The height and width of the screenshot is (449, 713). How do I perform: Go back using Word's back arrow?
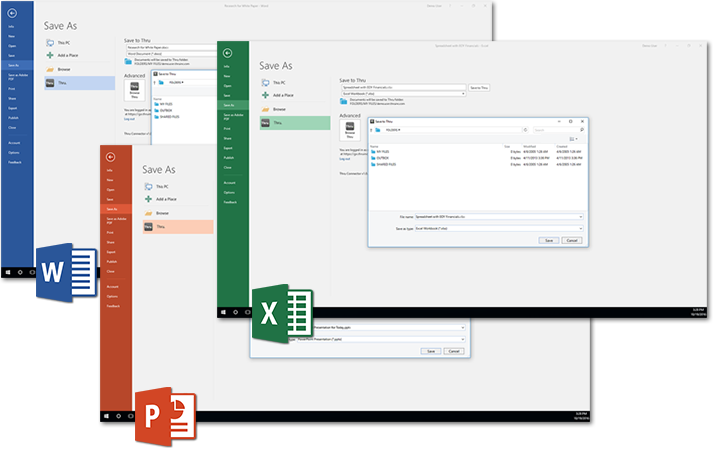(12, 13)
